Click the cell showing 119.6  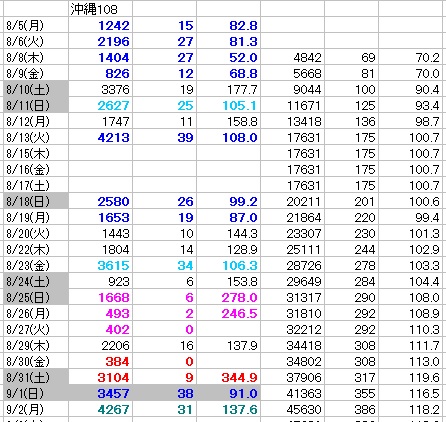[410, 377]
